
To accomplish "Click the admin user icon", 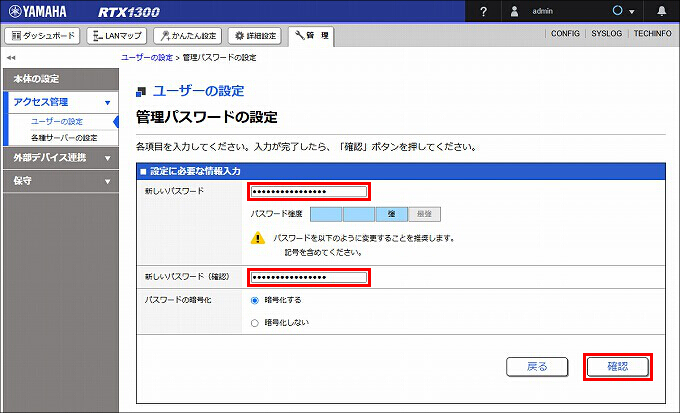I will click(514, 11).
